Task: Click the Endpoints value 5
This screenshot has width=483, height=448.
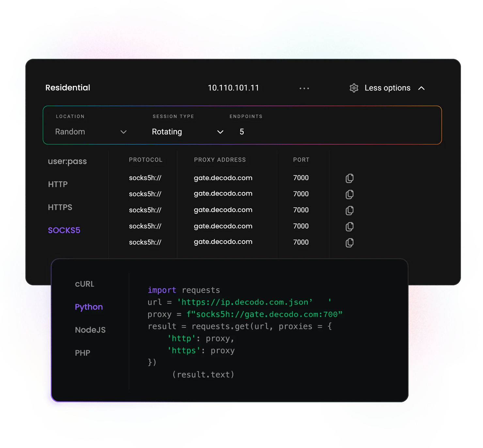Action: tap(242, 132)
